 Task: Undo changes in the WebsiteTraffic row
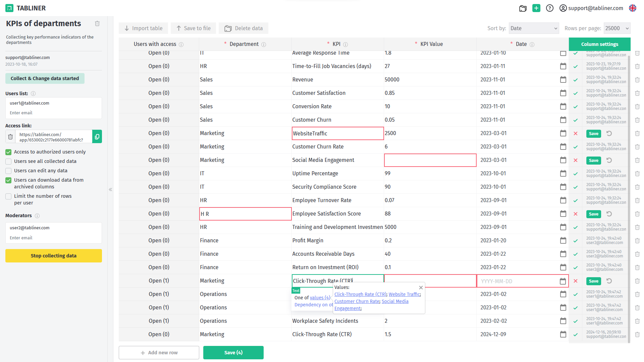pyautogui.click(x=609, y=133)
